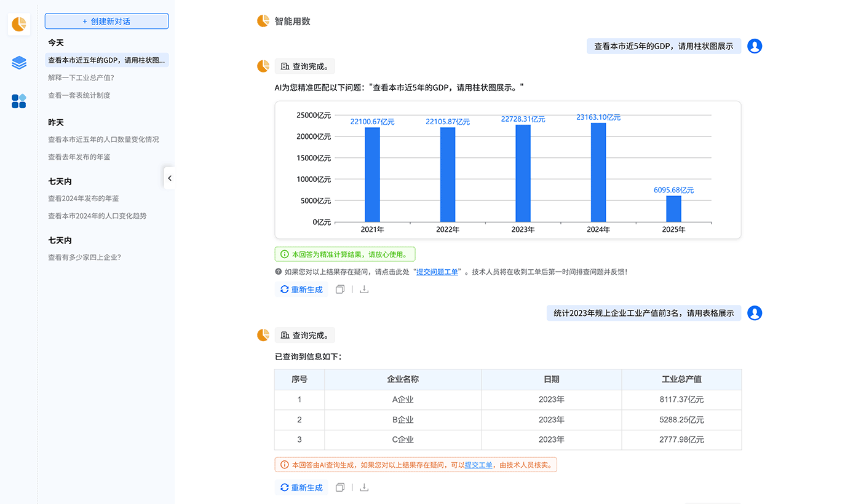
Task: Download the GDP bar chart result
Action: pyautogui.click(x=363, y=289)
